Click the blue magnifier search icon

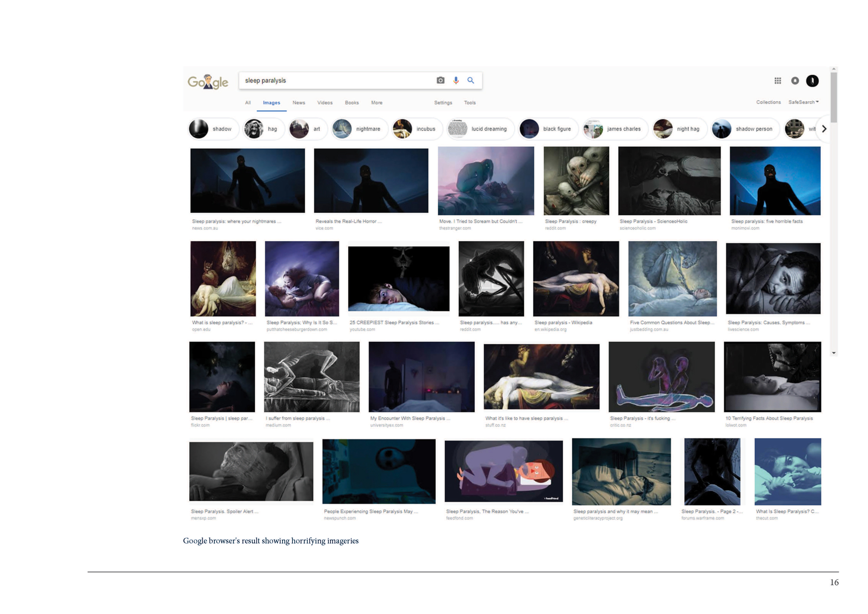(x=470, y=80)
